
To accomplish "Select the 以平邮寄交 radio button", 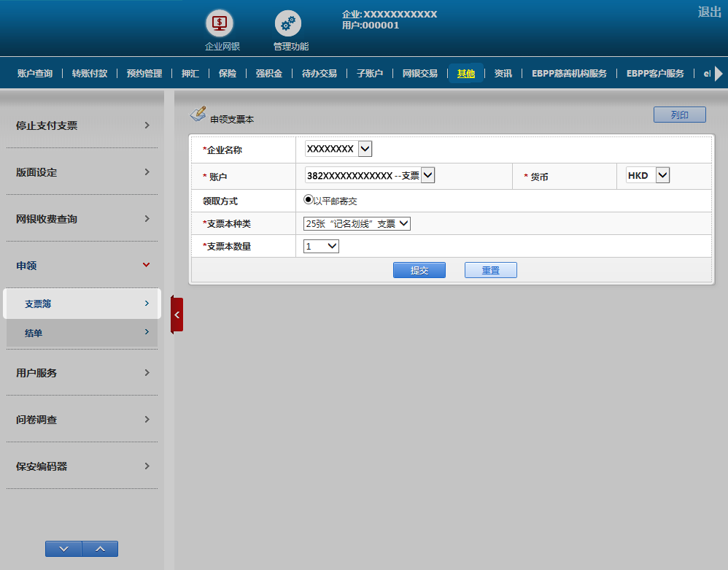I will click(x=309, y=200).
